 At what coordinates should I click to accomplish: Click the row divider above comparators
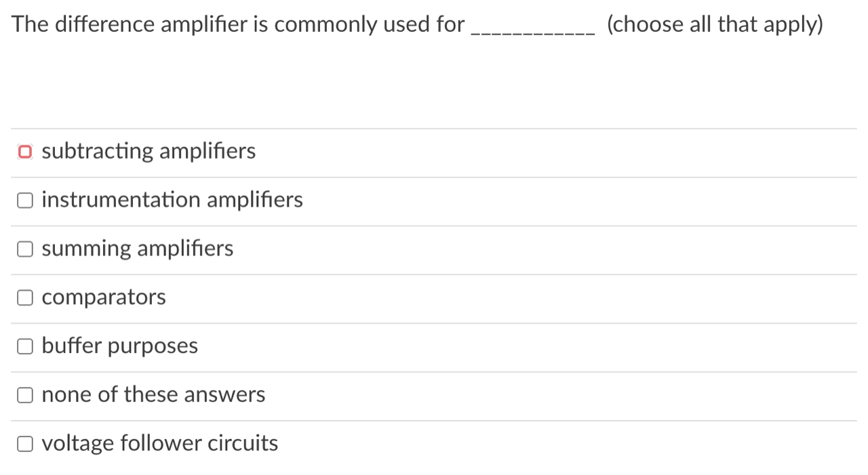(434, 274)
